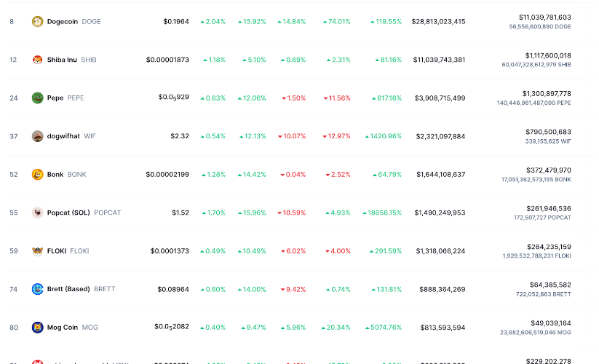Open the Shiba Inu name link
Screen dimensions: 599x364
[62, 60]
